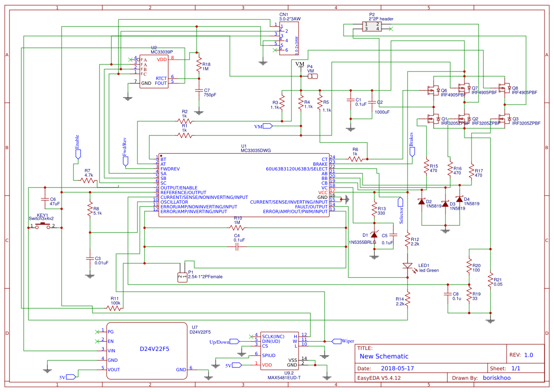Select MOSFET Q6 IRF4905PBF

pos(434,89)
